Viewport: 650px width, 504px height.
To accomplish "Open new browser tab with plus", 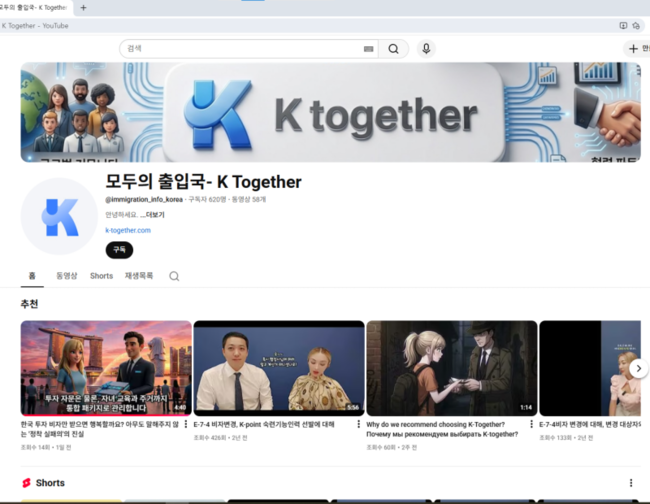I will pos(83,7).
